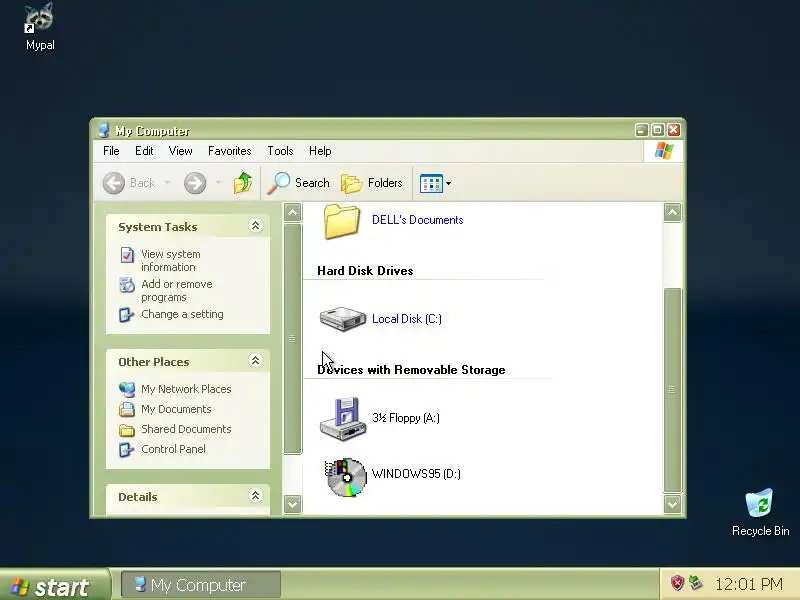The width and height of the screenshot is (800, 600).
Task: Minimize the My Computer window
Action: tap(641, 130)
